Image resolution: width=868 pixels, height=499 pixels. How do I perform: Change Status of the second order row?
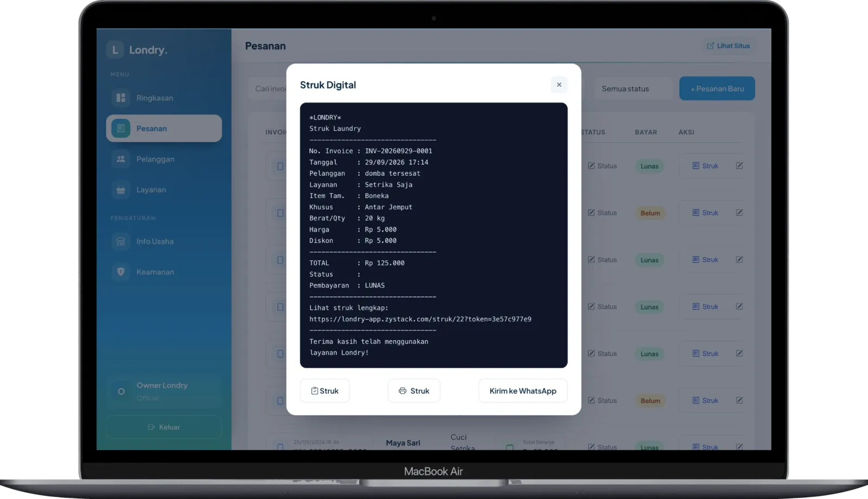602,213
